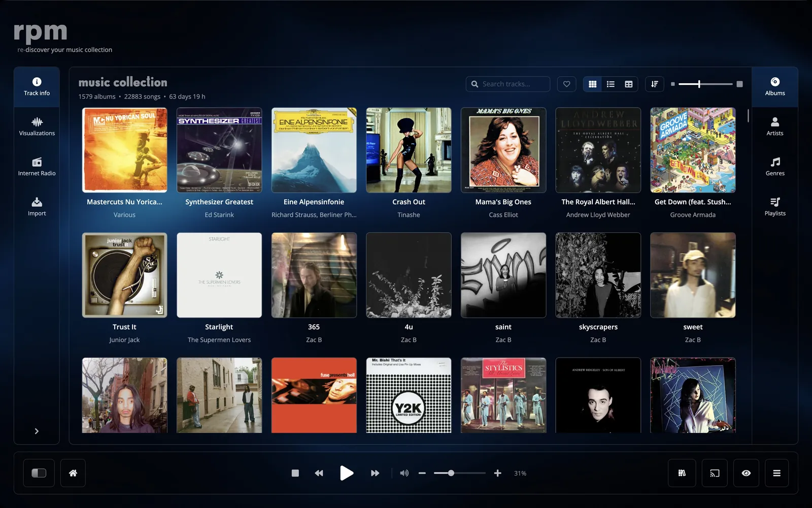
Task: Skip to the previous track
Action: point(319,473)
